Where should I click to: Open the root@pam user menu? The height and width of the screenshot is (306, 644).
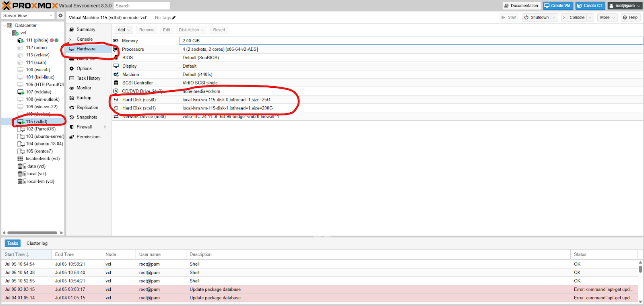(625, 6)
